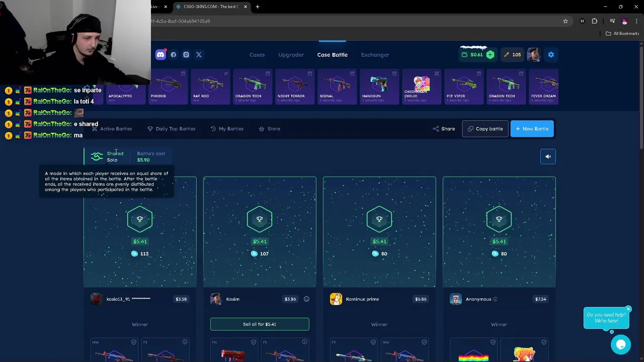Click the Rominux prime player name
This screenshot has height=362, width=644.
click(362, 299)
